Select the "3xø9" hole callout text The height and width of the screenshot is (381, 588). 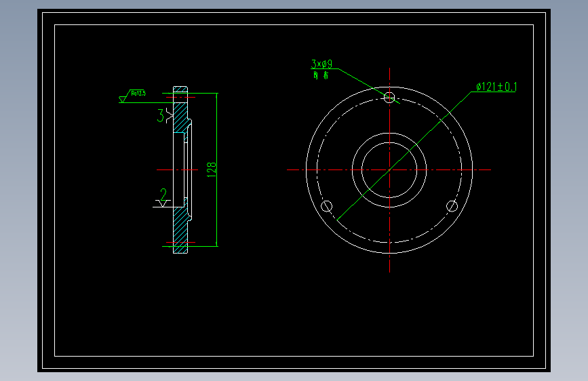pyautogui.click(x=321, y=64)
